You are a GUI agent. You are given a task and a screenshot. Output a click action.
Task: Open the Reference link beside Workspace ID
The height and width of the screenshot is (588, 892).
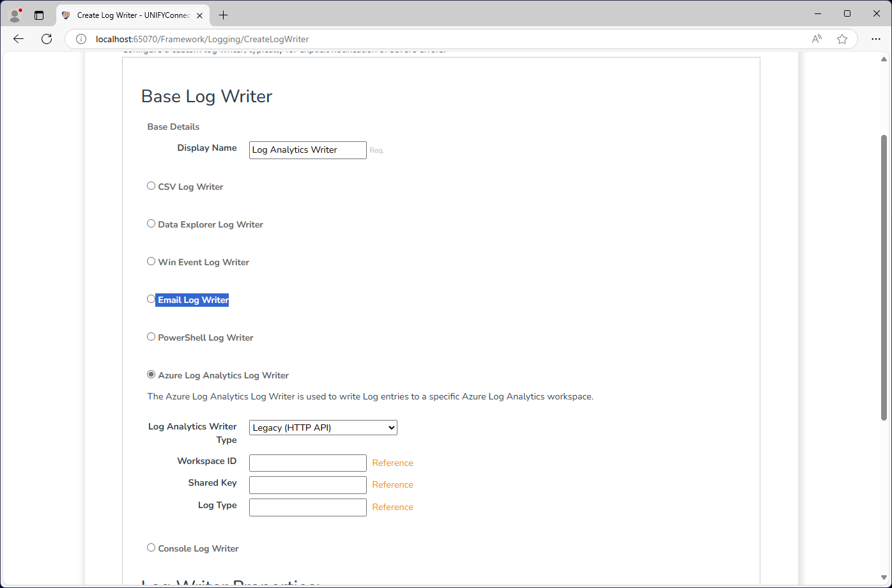pos(393,463)
